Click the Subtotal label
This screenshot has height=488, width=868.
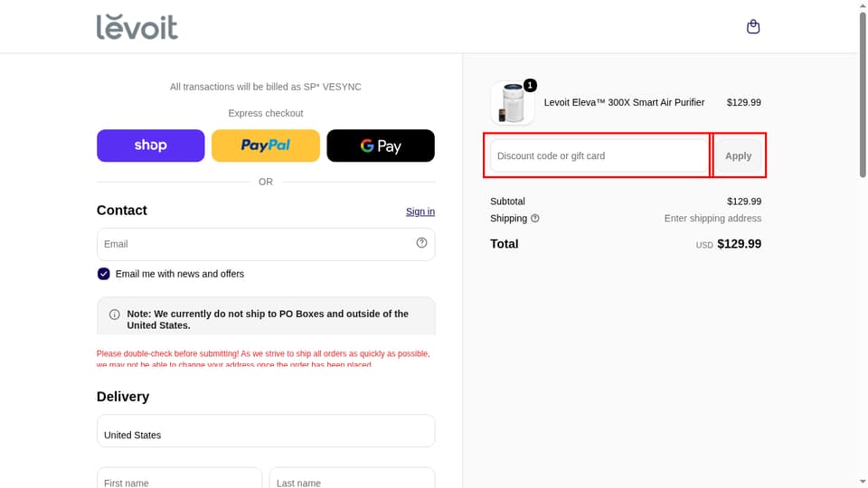507,202
